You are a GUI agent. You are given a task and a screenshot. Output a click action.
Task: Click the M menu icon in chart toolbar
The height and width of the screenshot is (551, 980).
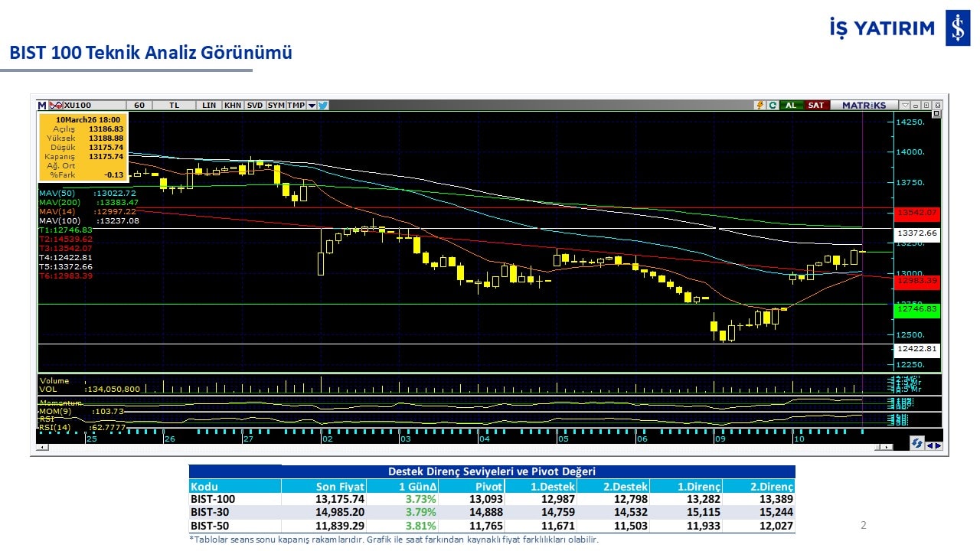coord(42,106)
